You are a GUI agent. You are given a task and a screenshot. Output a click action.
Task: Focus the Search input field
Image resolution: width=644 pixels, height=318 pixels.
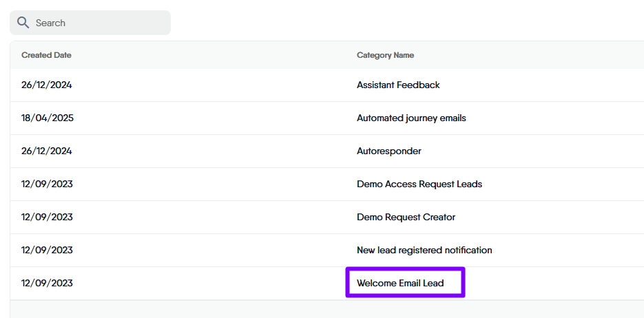96,23
